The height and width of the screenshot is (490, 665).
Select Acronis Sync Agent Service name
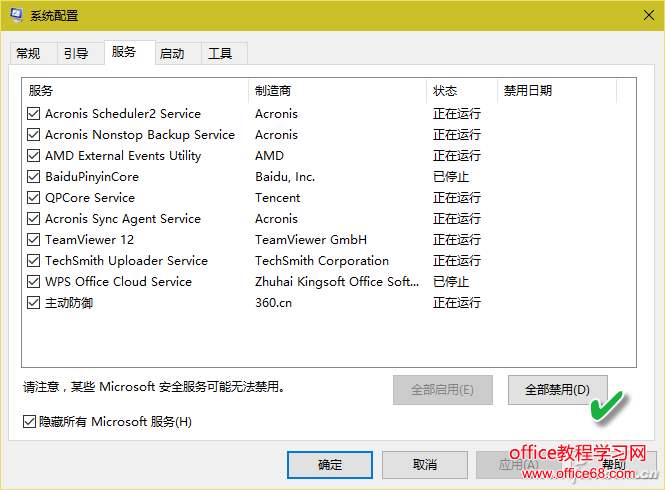pyautogui.click(x=123, y=218)
